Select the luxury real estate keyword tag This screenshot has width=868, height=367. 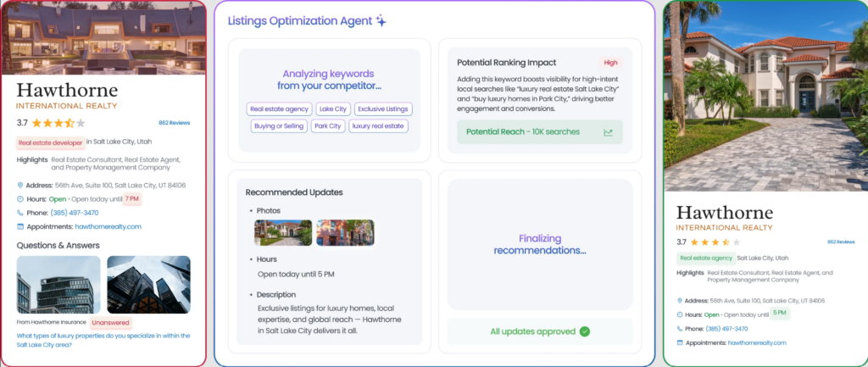378,126
